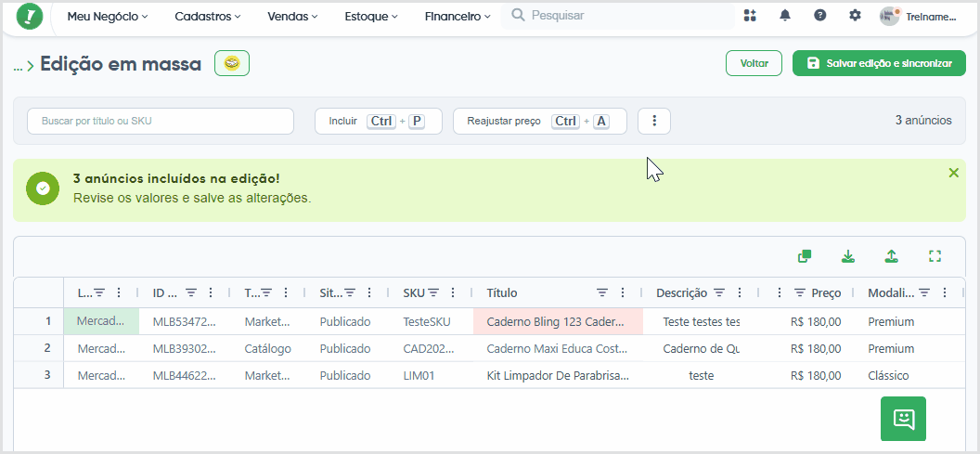Filter the Título column
This screenshot has height=454, width=980.
602,292
